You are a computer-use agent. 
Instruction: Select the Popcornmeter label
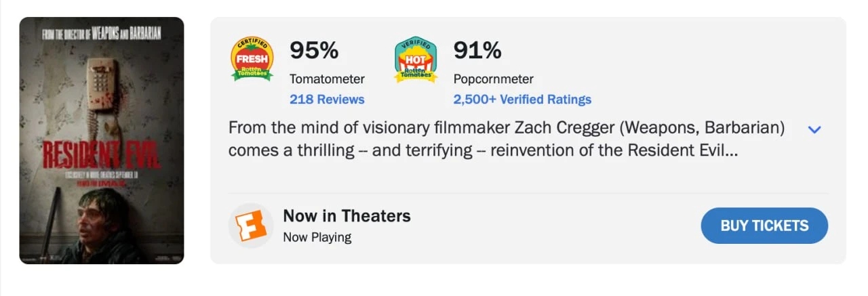coord(493,79)
